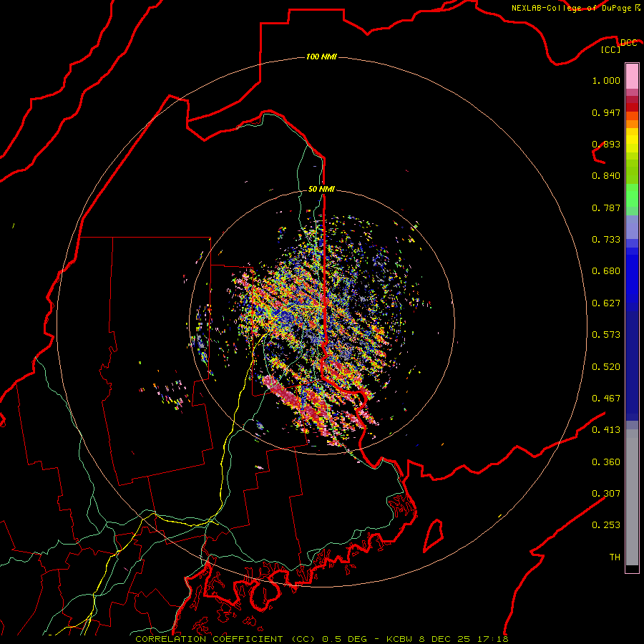Select the NEXLAB-College of DuPage credit text

571,8
